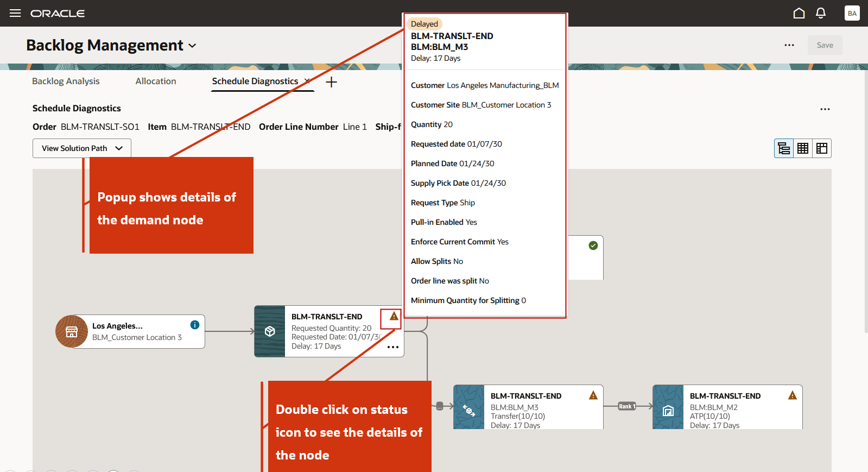
Task: Select Los Angeles customer store icon
Action: (72, 331)
